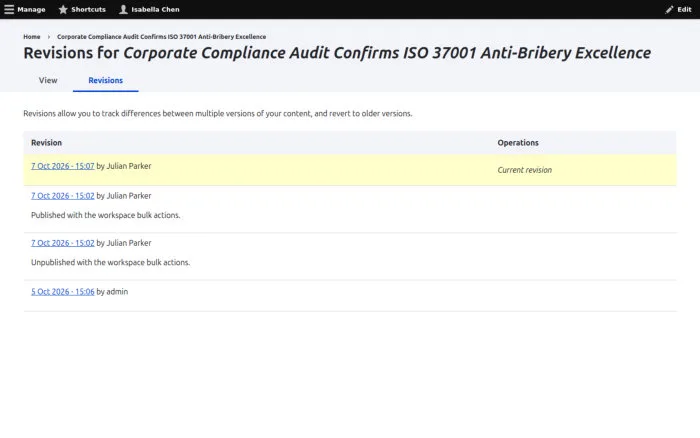Click the Edit label in the toolbar
Screen dimensions: 700x438
click(x=684, y=9)
